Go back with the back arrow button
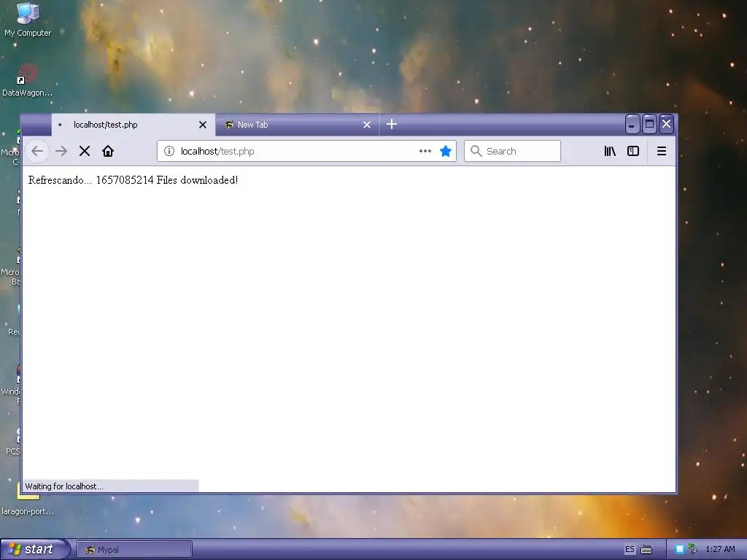The height and width of the screenshot is (560, 747). pos(37,152)
